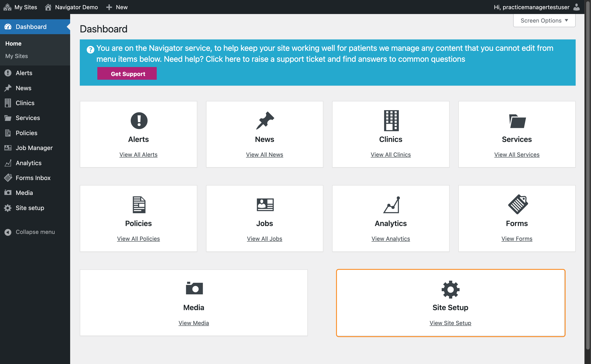Follow the View All Clinics link
The width and height of the screenshot is (591, 364).
391,155
